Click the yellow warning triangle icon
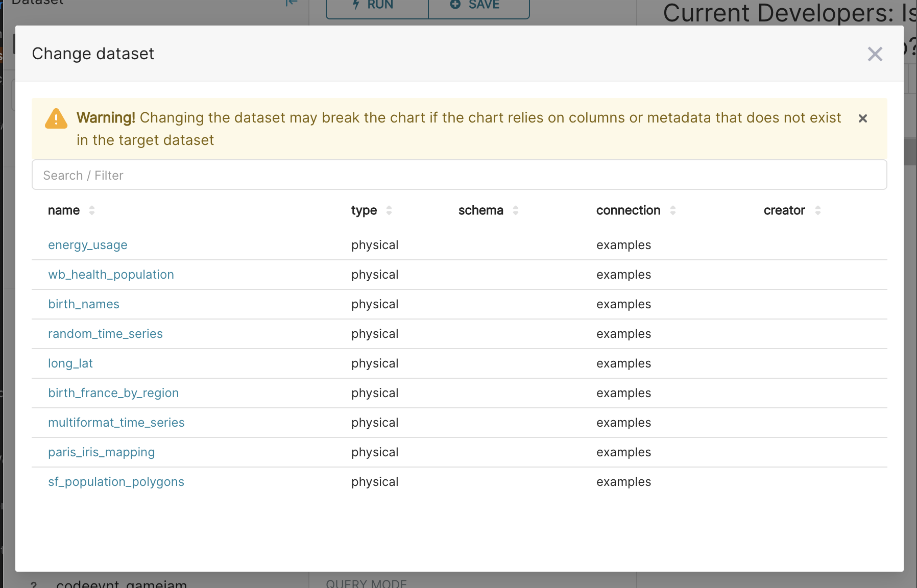This screenshot has width=917, height=588. click(56, 118)
